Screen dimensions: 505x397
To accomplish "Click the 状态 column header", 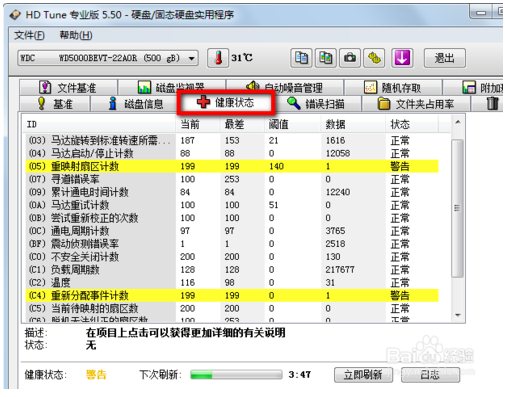I will coord(412,124).
